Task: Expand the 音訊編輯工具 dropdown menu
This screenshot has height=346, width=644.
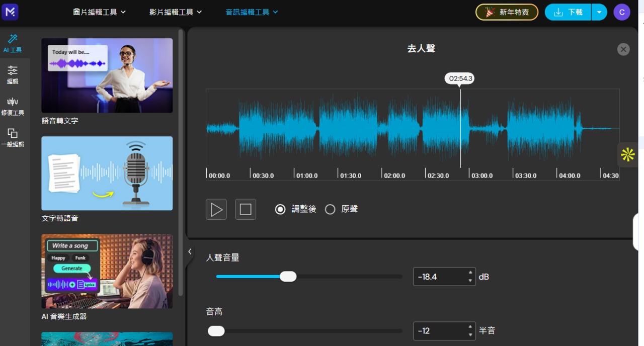Action: coord(252,12)
